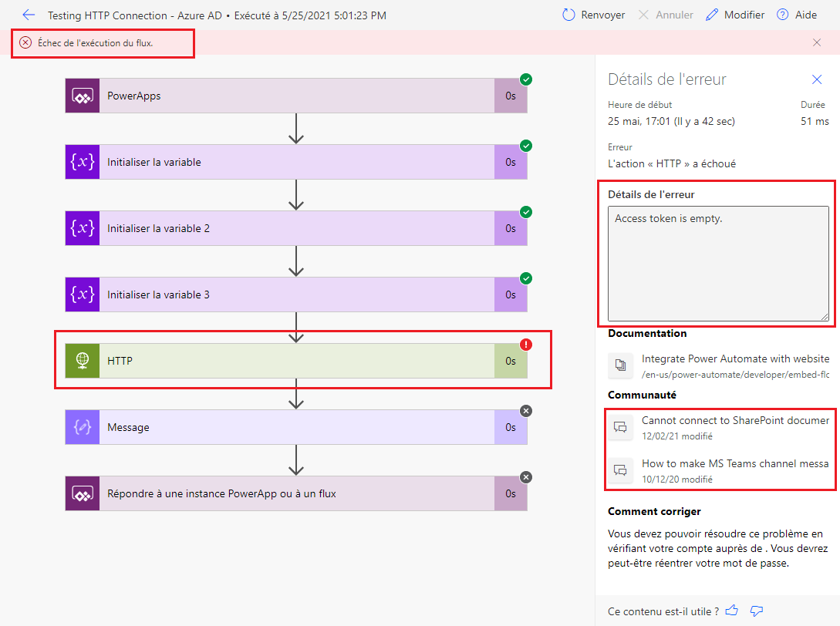Click the Initialiser la variable icon
This screenshot has width=840, height=626.
click(83, 162)
